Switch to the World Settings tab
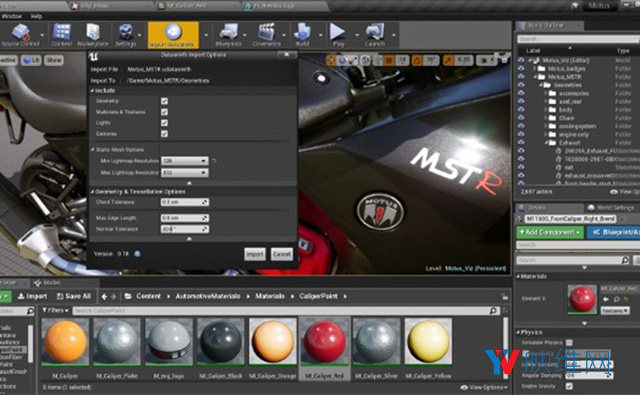Screen dimensions: 640x395 click(613, 208)
